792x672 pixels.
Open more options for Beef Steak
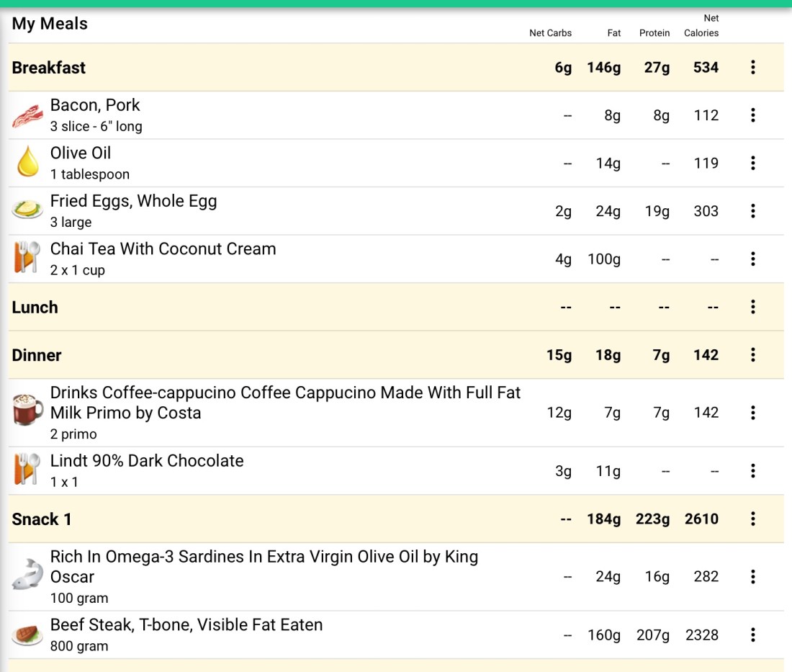pyautogui.click(x=753, y=635)
